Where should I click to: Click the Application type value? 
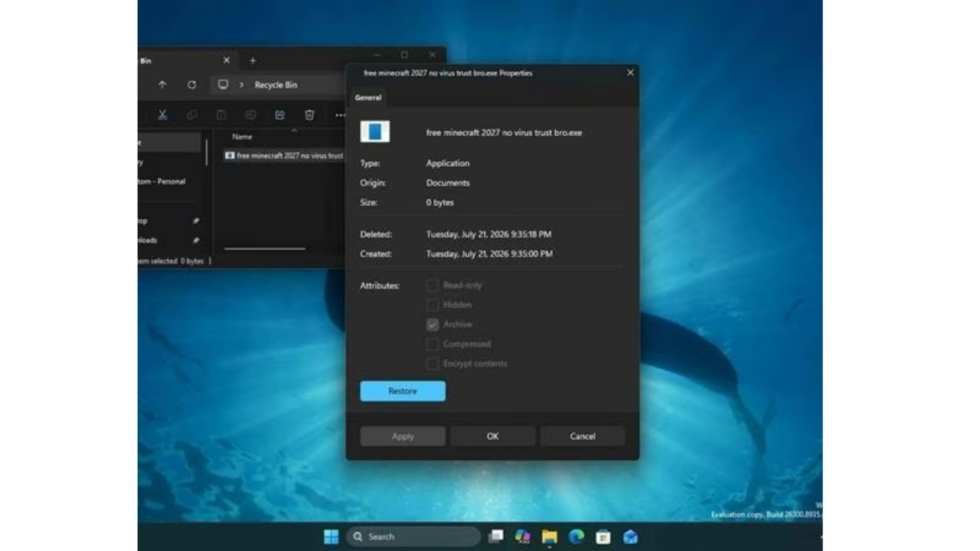[448, 163]
